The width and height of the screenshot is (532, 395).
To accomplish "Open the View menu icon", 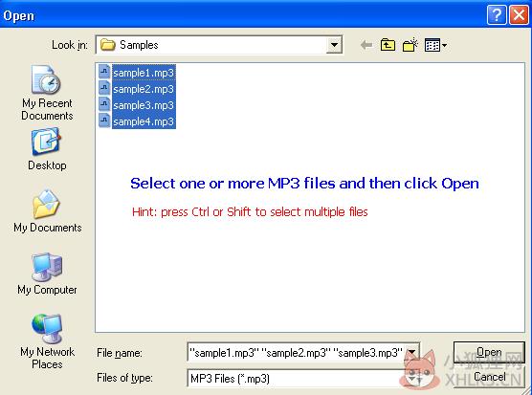I will point(435,45).
